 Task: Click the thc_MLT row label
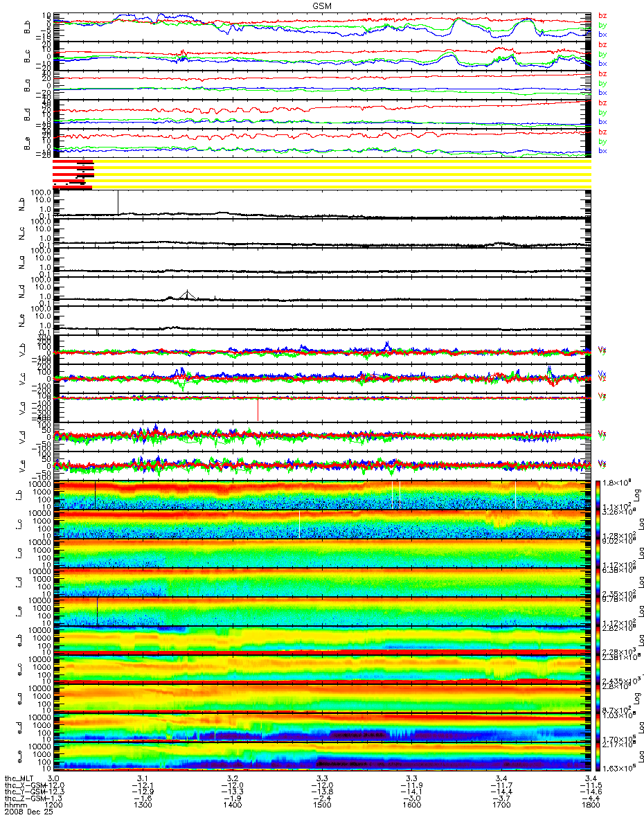click(x=19, y=779)
